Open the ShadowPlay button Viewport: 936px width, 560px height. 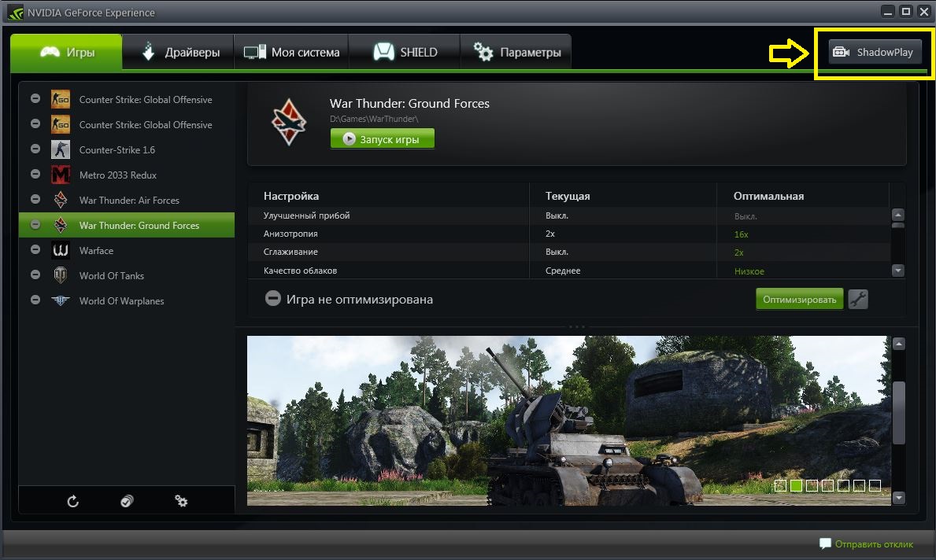coord(874,52)
